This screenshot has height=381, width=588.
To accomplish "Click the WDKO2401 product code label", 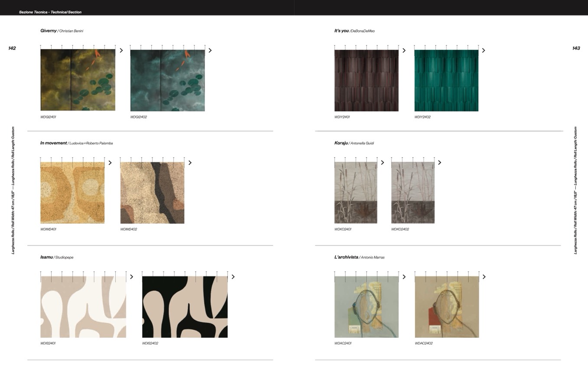I will [x=343, y=229].
